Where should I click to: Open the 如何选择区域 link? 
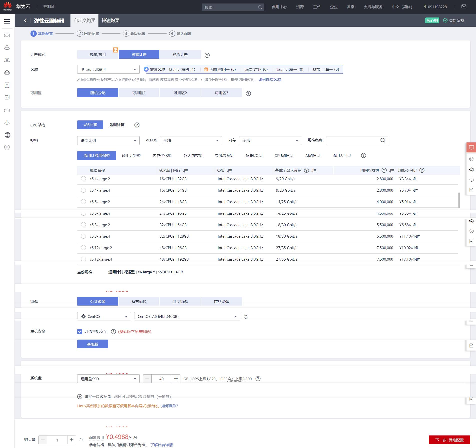[x=269, y=80]
